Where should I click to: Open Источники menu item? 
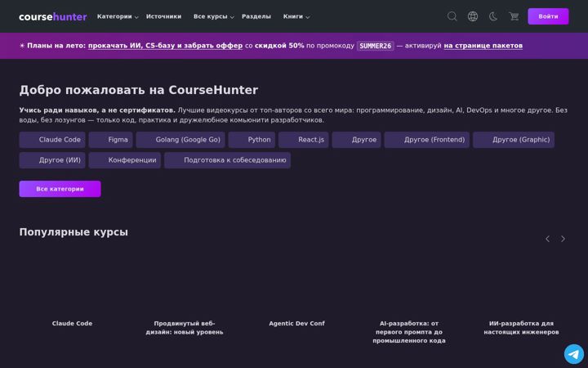(163, 16)
